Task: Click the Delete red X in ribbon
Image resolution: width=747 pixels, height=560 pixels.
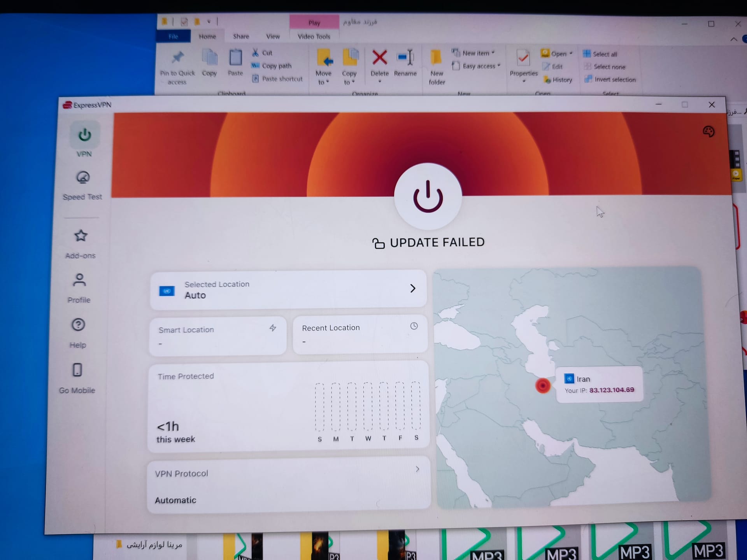Action: click(380, 58)
